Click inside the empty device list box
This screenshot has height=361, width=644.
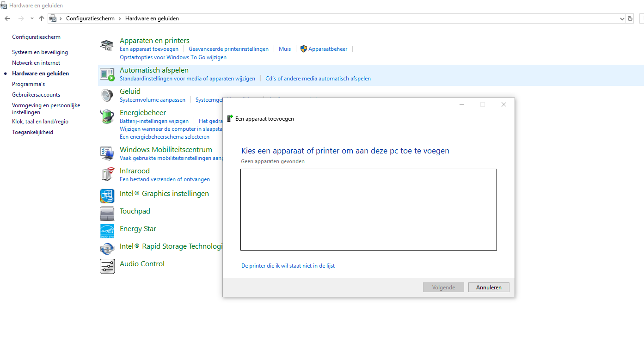[x=368, y=209]
